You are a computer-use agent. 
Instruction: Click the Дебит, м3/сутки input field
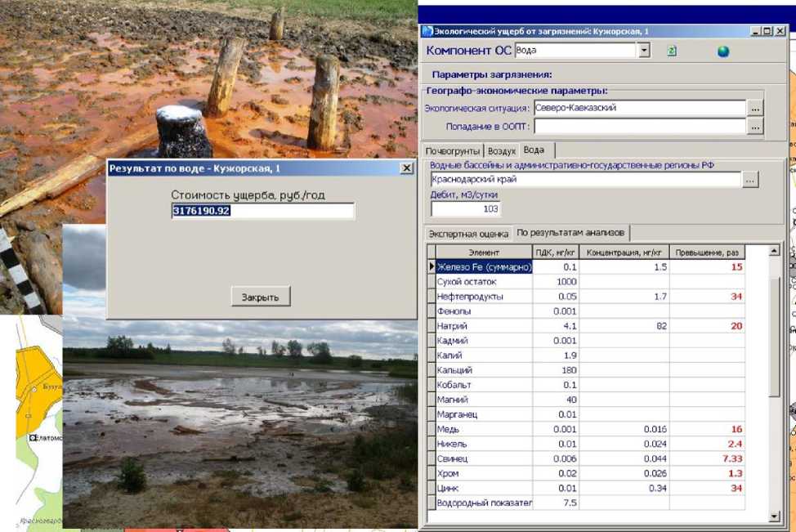coord(466,209)
